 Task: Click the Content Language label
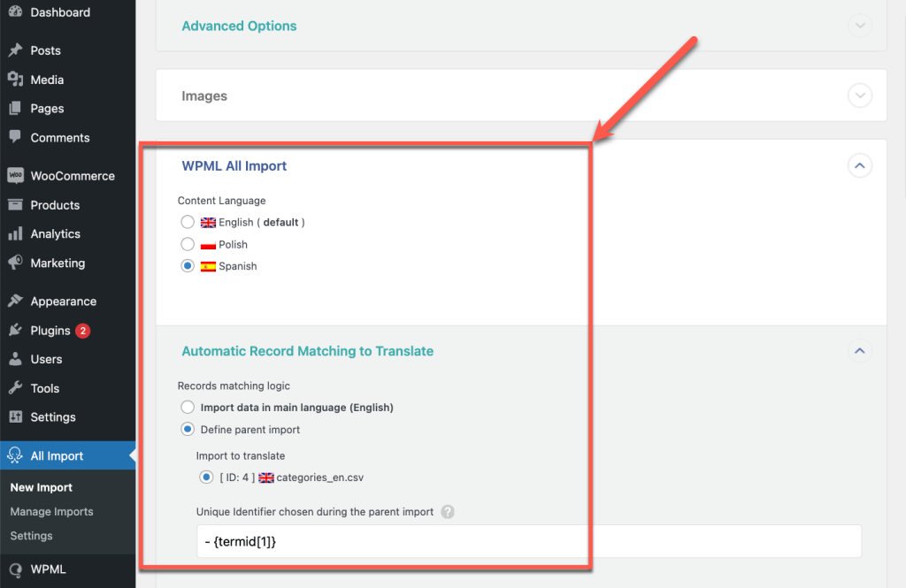221,201
